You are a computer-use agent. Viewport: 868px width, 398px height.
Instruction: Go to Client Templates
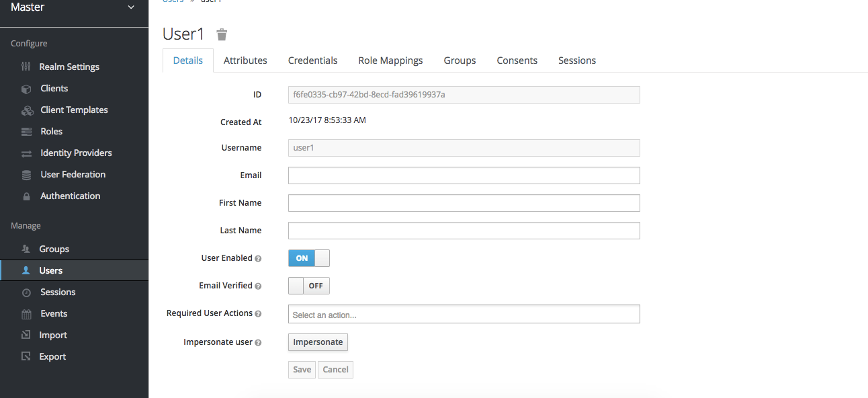coord(74,110)
